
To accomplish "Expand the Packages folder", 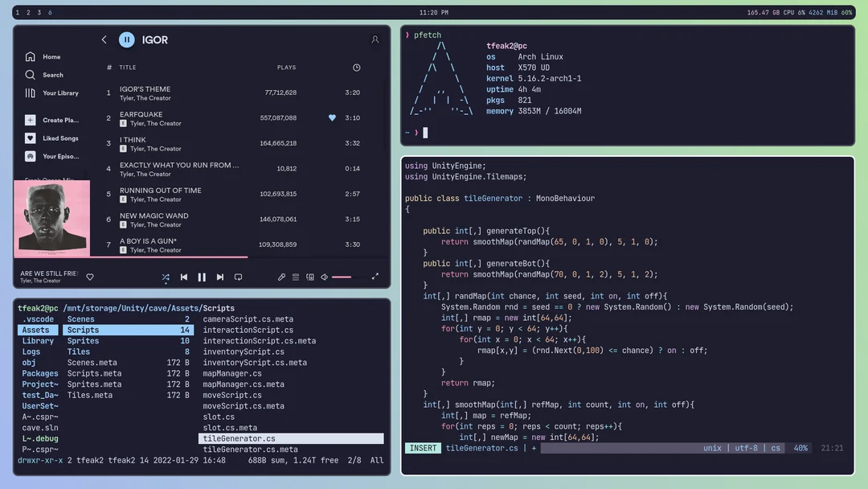I will tap(39, 373).
